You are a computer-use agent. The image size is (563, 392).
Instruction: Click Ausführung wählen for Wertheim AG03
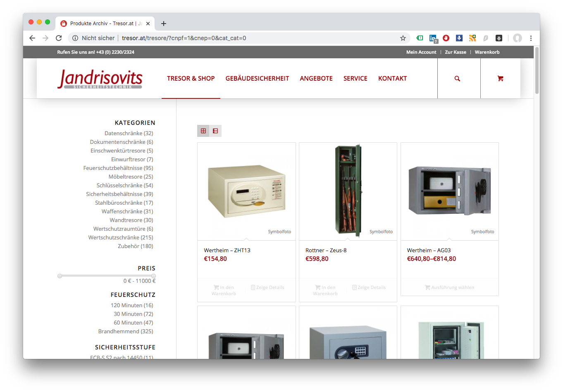click(450, 287)
